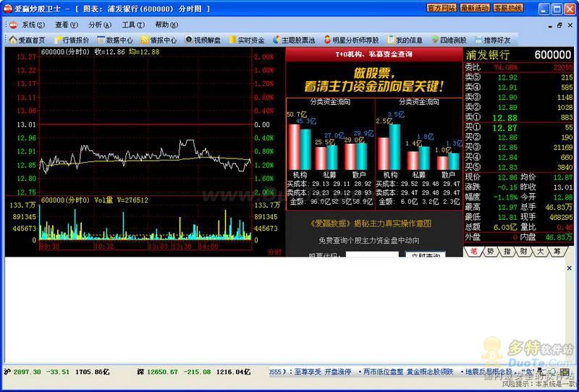Click the 14:00 time marker on chart

point(208,246)
